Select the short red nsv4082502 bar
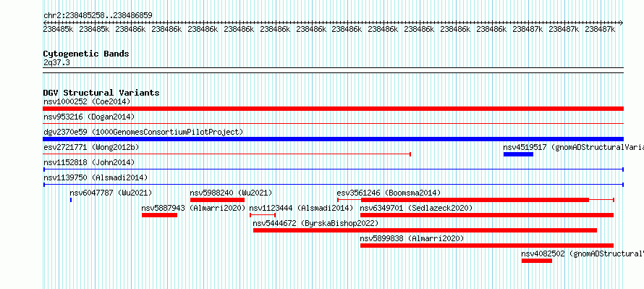 click(x=537, y=261)
